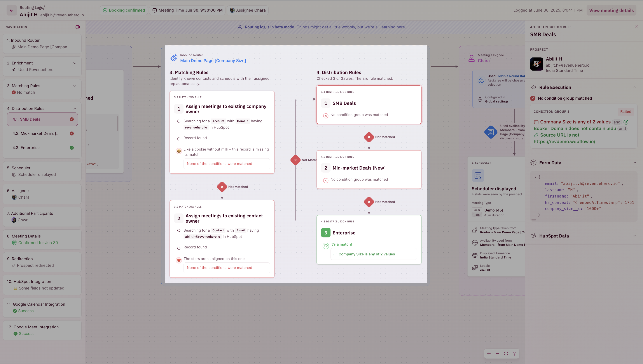
Task: Collapse the navigation sidebar panel icon
Action: (x=78, y=27)
